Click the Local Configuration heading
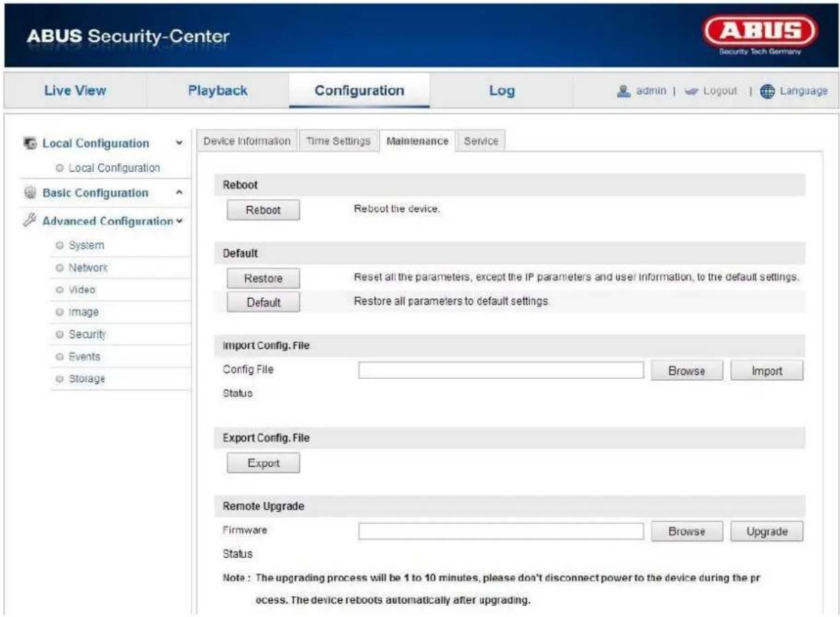 (96, 143)
